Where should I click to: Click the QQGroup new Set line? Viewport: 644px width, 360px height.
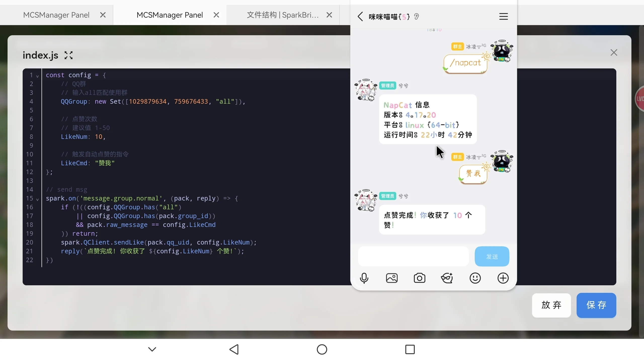[153, 101]
